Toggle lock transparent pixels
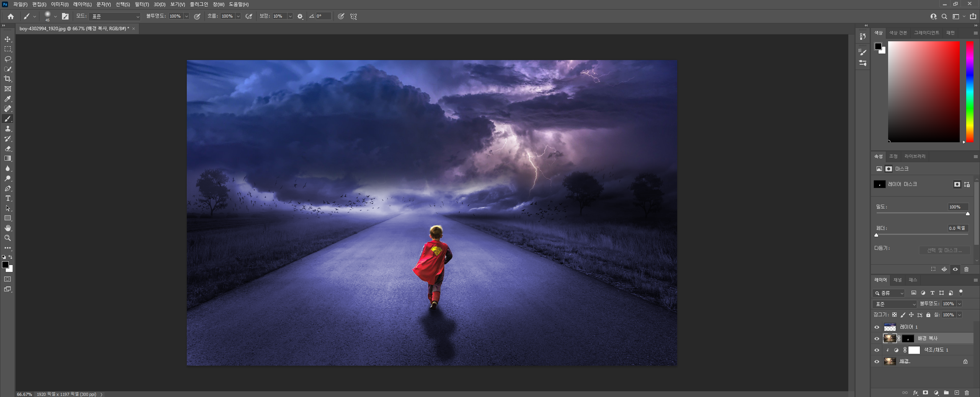The width and height of the screenshot is (980, 397). click(x=894, y=315)
